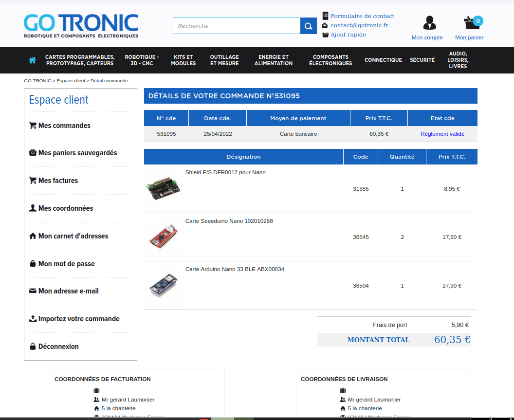Viewport: 514px width, 420px height.
Task: Open Mon carnet d'adresses
Action: coord(73,236)
